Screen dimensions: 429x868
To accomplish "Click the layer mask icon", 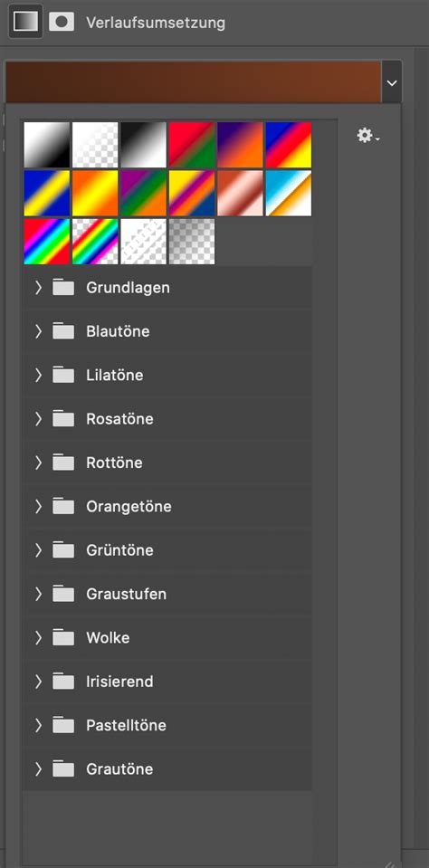I will pyautogui.click(x=62, y=22).
